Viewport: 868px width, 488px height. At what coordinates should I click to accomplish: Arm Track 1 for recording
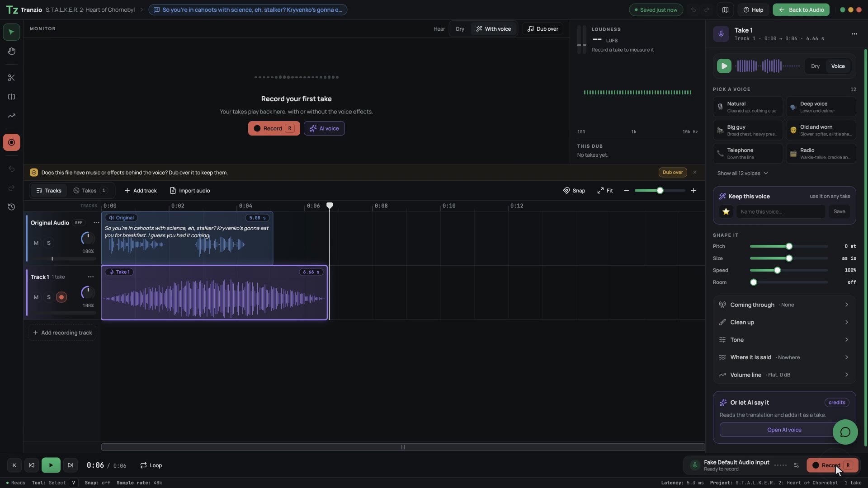point(61,297)
